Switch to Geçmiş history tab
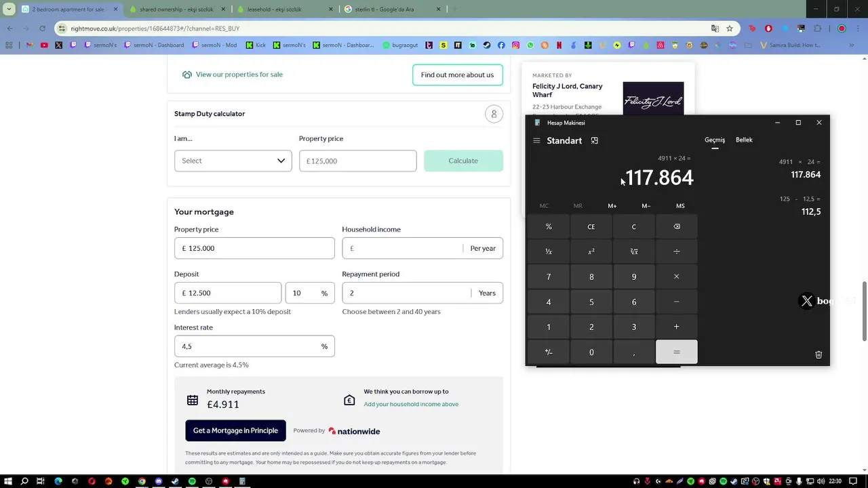Viewport: 868px width, 488px height. (715, 140)
